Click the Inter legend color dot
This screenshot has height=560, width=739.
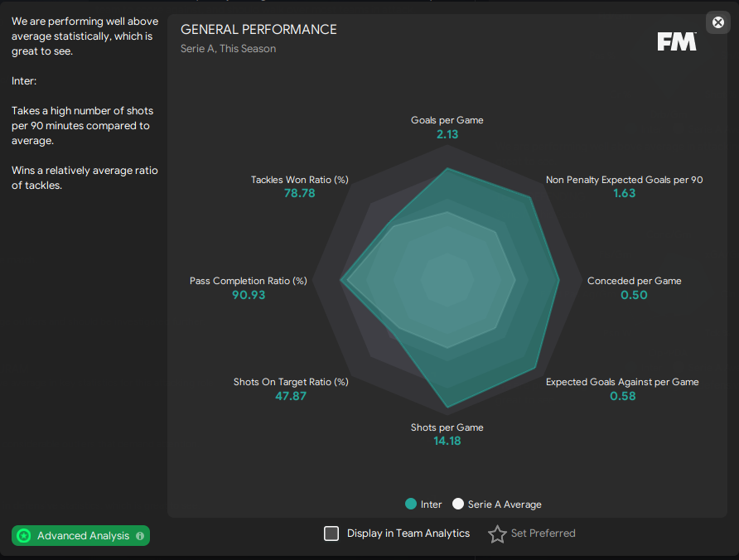pos(411,504)
